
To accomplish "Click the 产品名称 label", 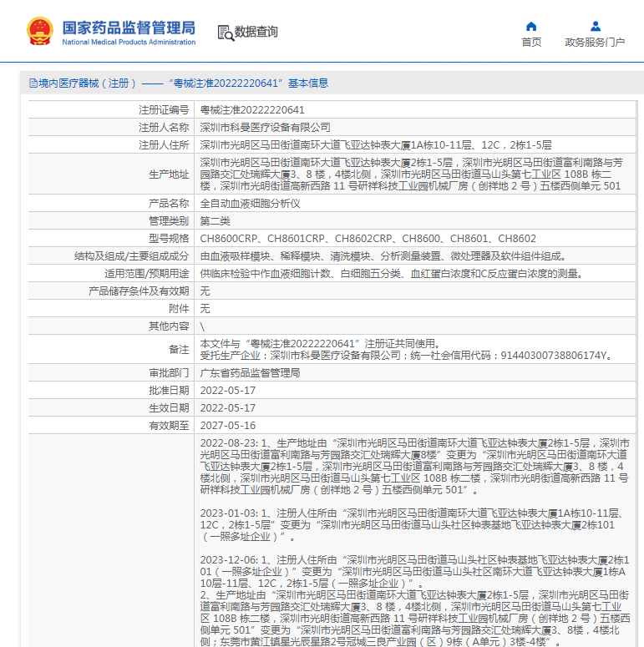I will [x=169, y=204].
